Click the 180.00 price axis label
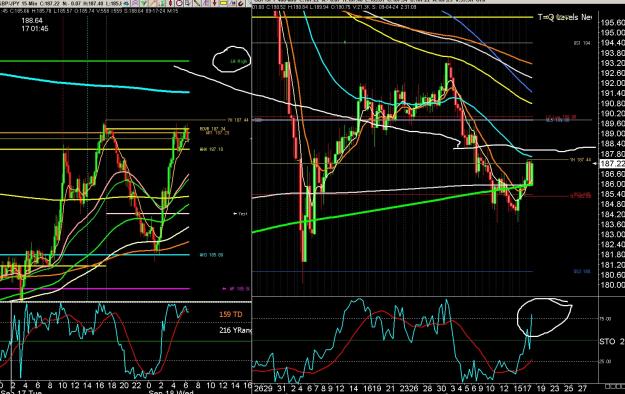The height and width of the screenshot is (394, 625). coord(612,285)
